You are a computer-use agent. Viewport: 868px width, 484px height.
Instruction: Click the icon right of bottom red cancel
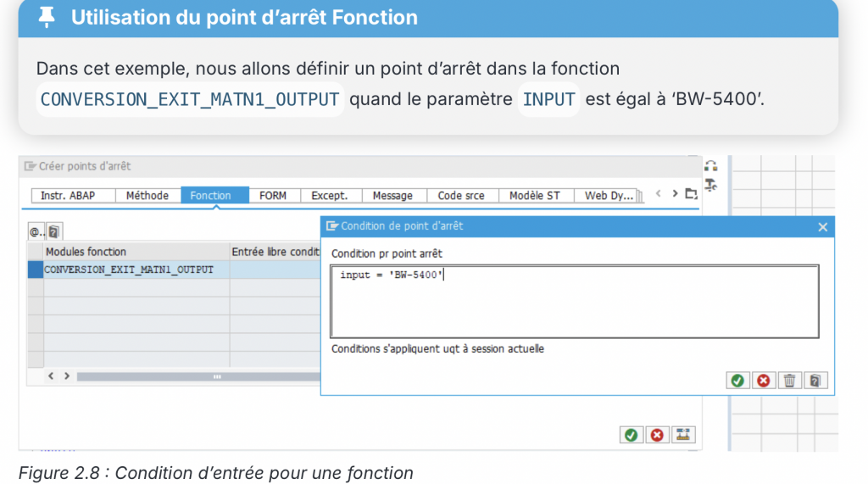683,435
